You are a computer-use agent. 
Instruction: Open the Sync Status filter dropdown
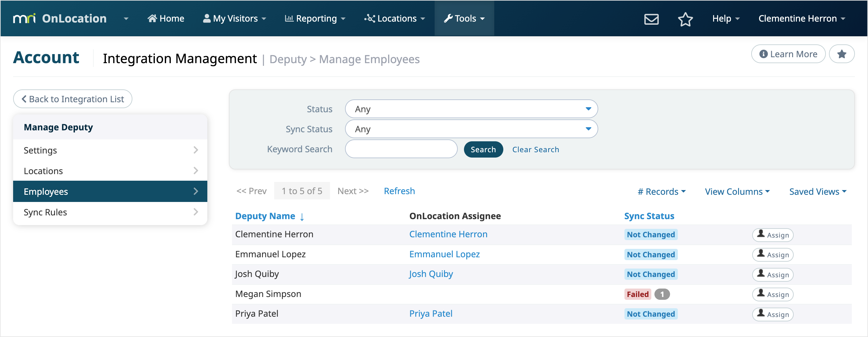coord(471,129)
